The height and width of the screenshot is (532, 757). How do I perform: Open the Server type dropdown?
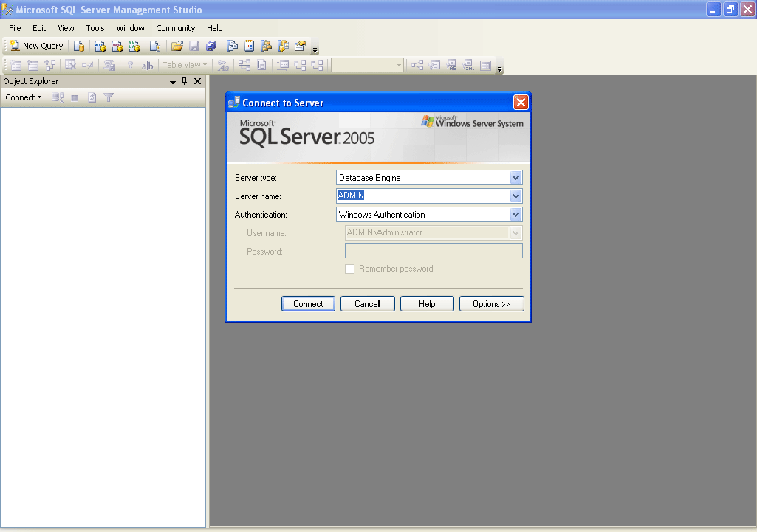click(515, 178)
